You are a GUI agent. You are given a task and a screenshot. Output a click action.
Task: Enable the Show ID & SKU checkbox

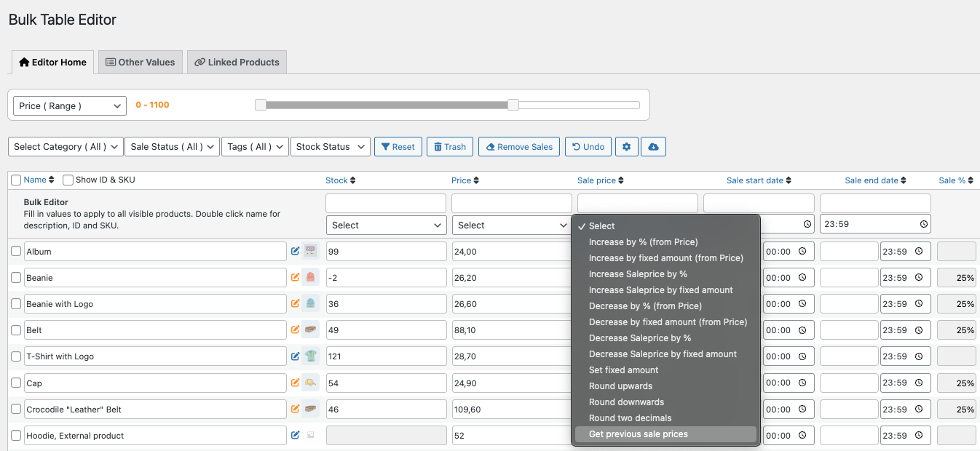point(68,180)
